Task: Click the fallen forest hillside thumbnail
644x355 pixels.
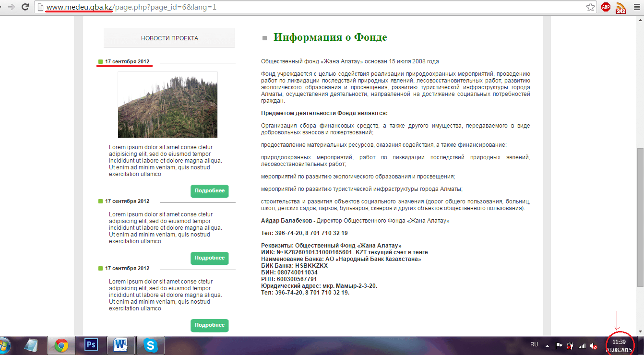Action: pyautogui.click(x=167, y=105)
